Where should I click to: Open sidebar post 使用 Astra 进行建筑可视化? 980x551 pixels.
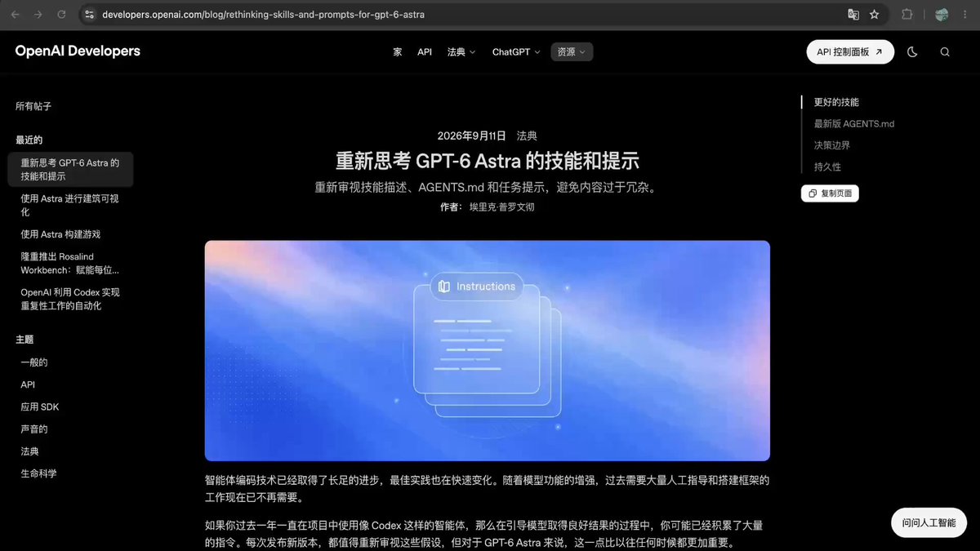[70, 205]
